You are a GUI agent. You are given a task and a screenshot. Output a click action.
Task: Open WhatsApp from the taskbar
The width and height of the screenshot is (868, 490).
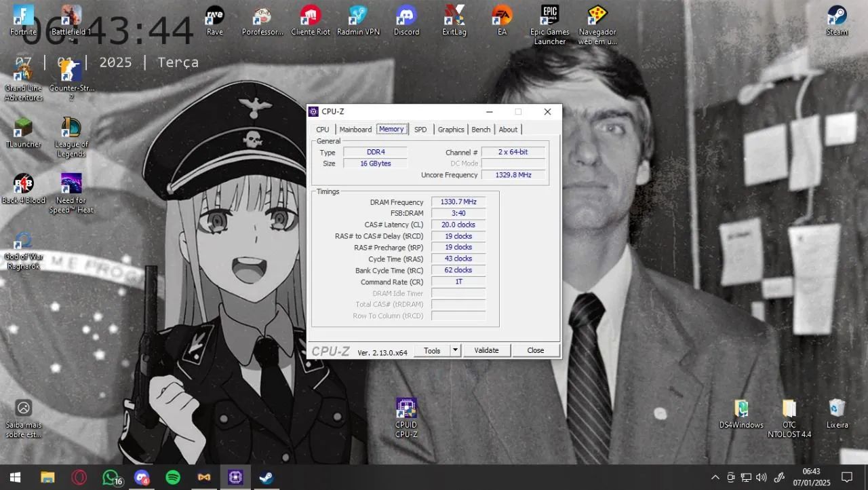[x=111, y=477]
